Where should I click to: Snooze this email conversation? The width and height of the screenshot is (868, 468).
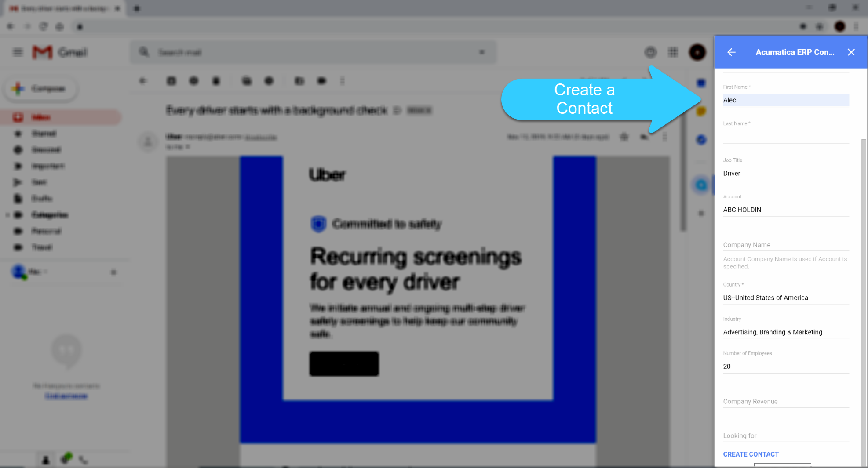pos(269,81)
